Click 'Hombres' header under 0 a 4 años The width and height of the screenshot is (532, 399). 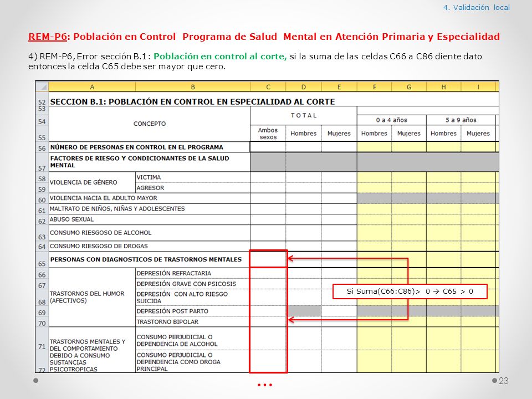click(374, 134)
